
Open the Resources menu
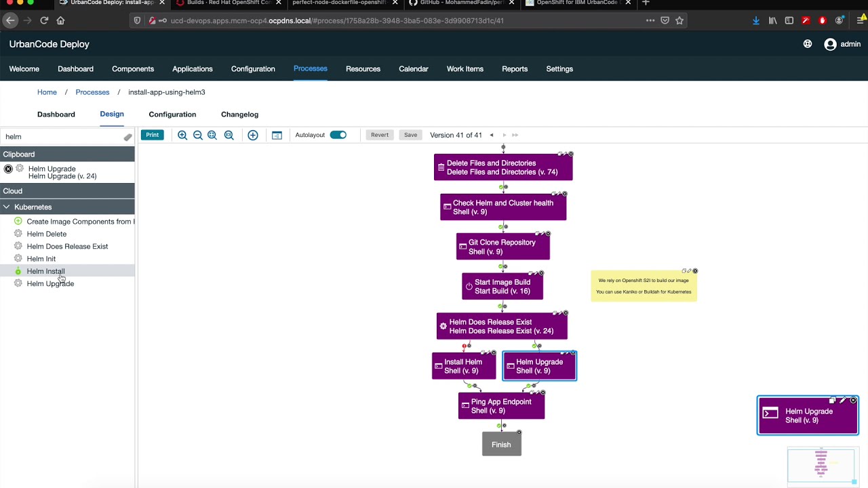pyautogui.click(x=363, y=68)
